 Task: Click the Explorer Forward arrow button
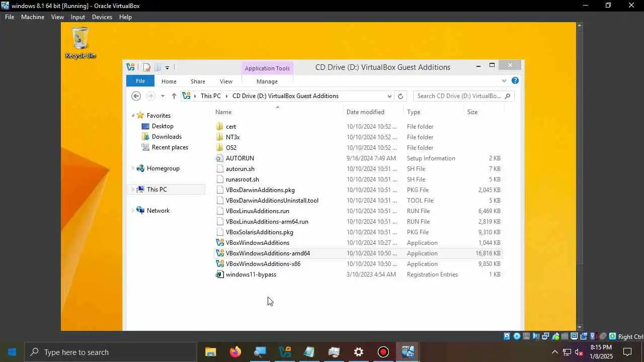tap(150, 96)
